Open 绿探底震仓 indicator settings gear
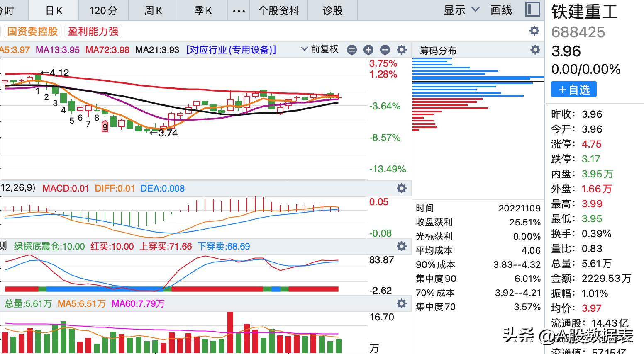Image resolution: width=644 pixels, height=354 pixels. pyautogui.click(x=401, y=246)
